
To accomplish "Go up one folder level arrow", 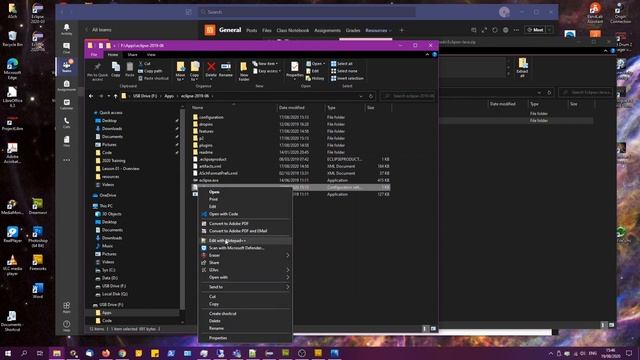I will (x=116, y=96).
